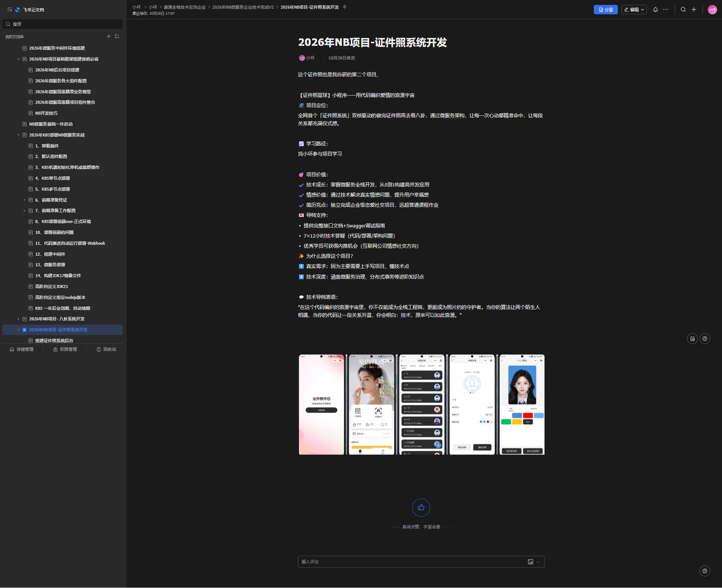Click the plus icon to create a new document
The width and height of the screenshot is (722, 588).
[694, 10]
